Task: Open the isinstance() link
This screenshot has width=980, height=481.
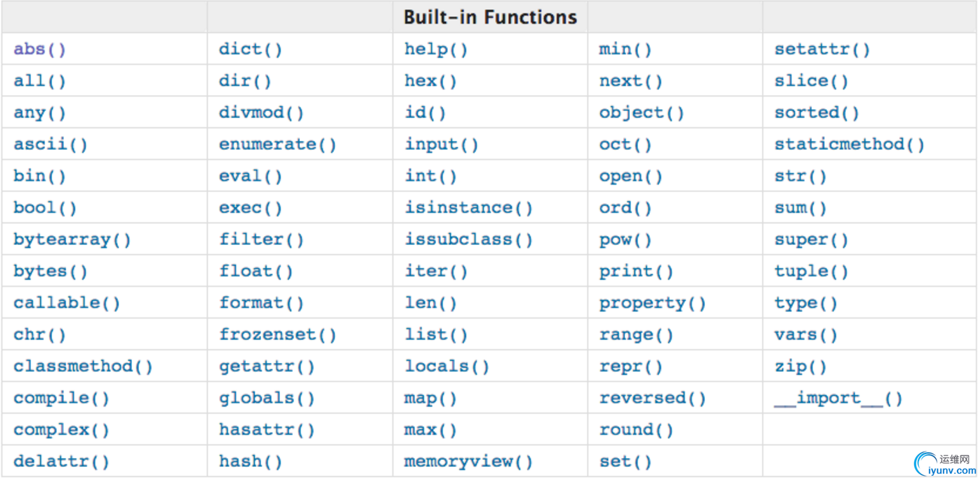Action: click(469, 208)
